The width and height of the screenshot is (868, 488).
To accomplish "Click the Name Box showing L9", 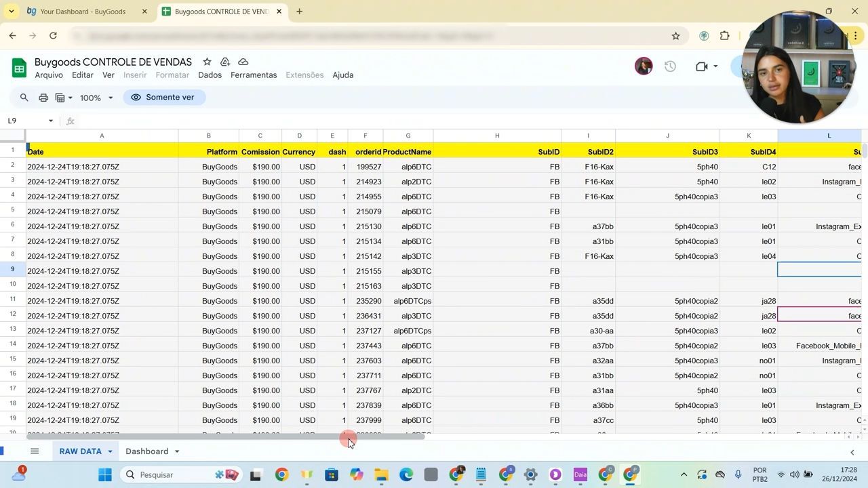I will [24, 121].
